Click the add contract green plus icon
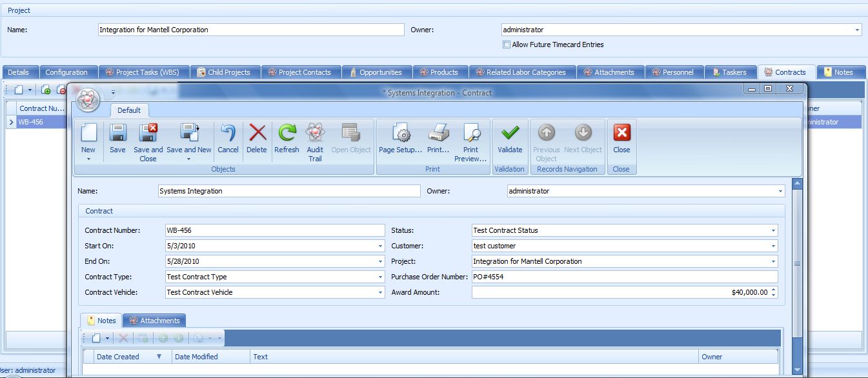 [x=45, y=90]
